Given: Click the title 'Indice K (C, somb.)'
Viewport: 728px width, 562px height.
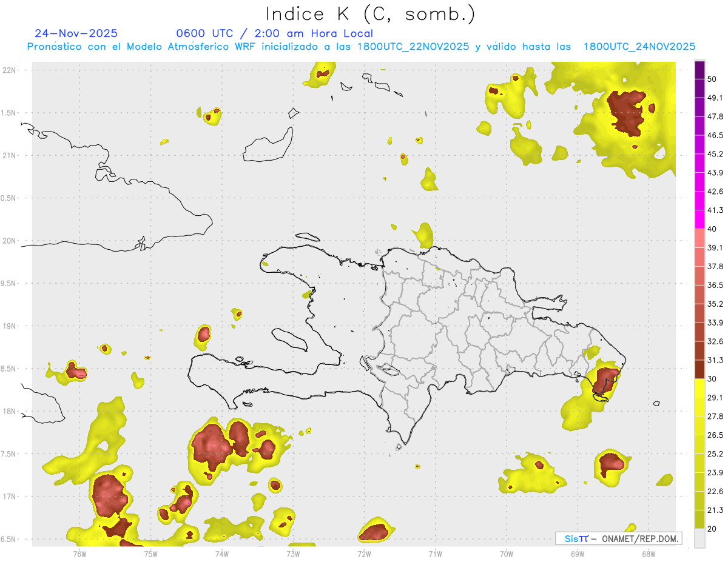Looking at the screenshot, I should [x=370, y=14].
